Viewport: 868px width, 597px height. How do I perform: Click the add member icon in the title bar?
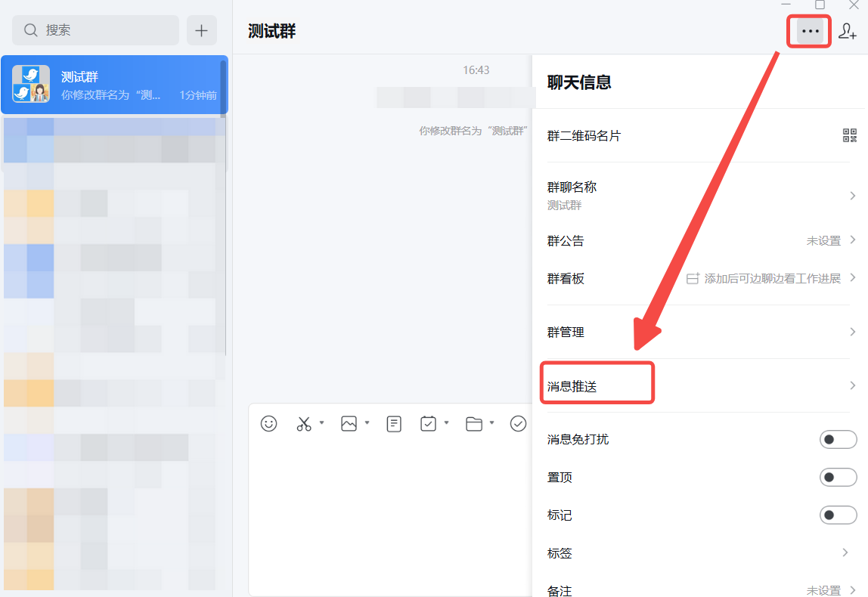pyautogui.click(x=848, y=31)
